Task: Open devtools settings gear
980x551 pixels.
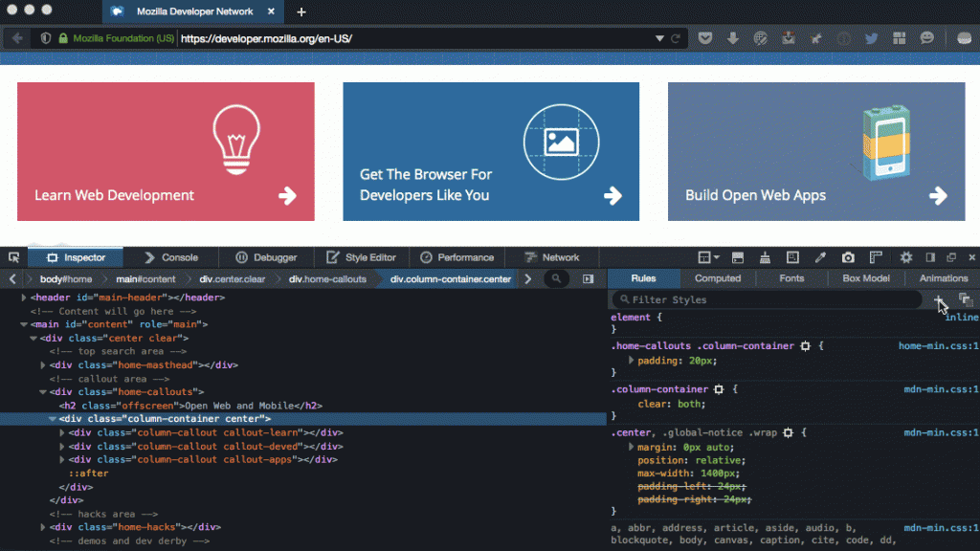Action: 905,257
